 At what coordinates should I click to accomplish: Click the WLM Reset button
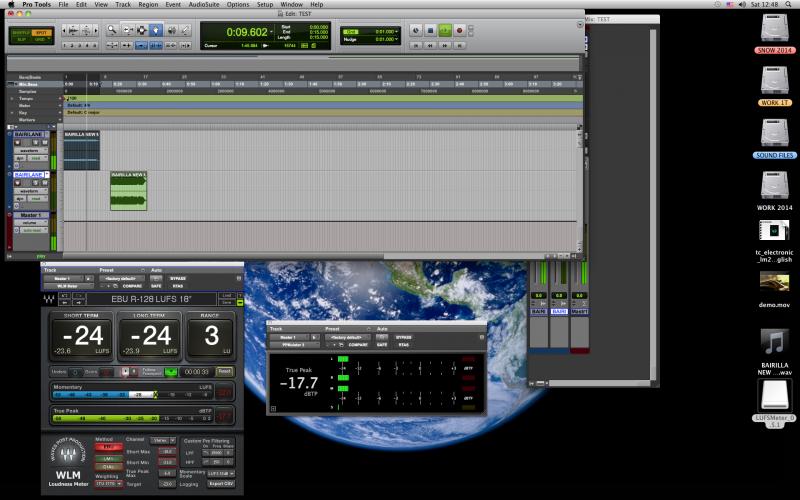click(x=225, y=371)
